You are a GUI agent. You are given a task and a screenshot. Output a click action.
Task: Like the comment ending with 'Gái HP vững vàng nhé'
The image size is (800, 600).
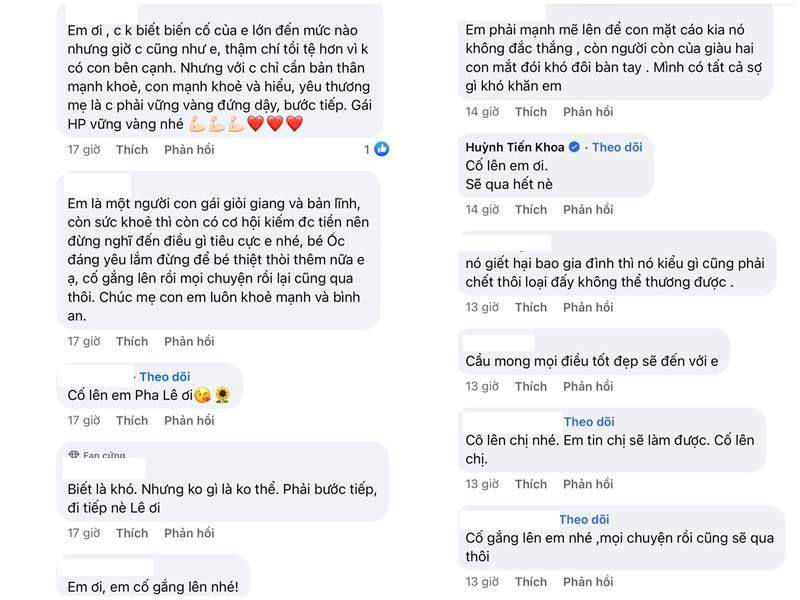click(132, 150)
